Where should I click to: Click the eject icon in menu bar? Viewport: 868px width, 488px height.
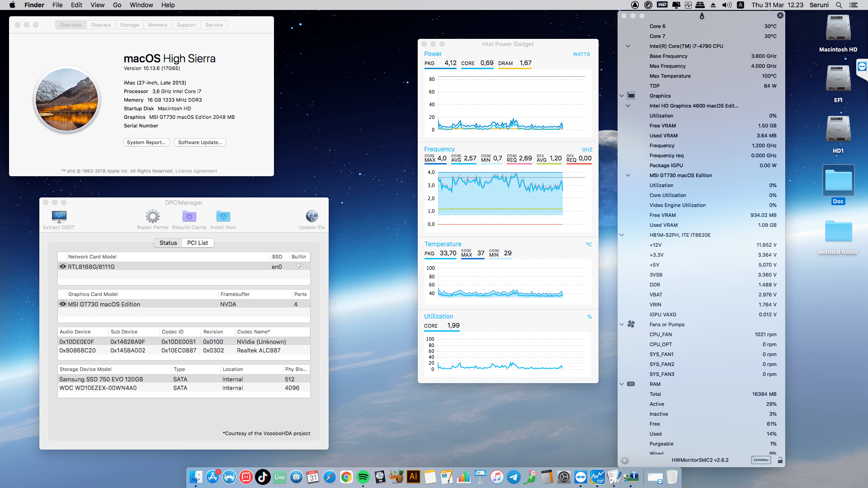click(x=713, y=5)
